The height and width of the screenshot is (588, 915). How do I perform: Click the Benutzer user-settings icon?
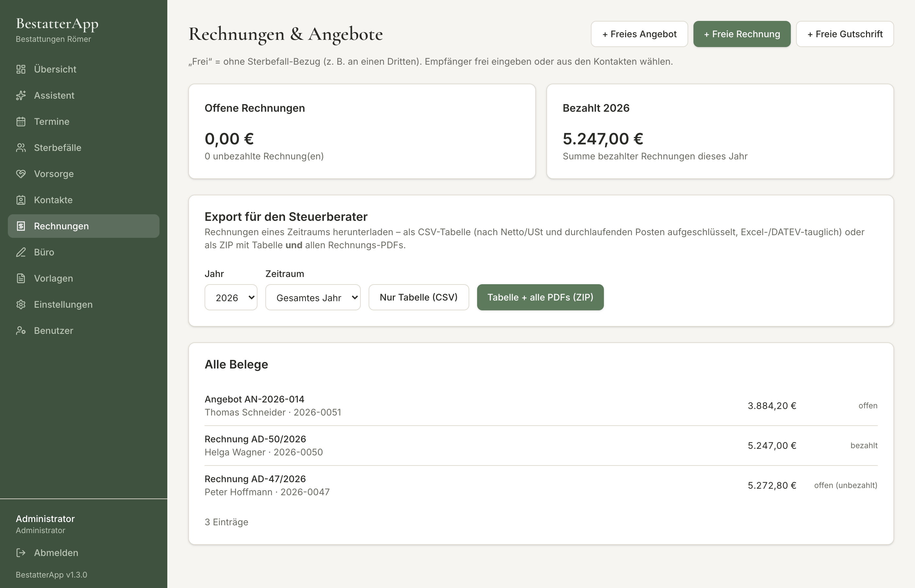point(21,331)
